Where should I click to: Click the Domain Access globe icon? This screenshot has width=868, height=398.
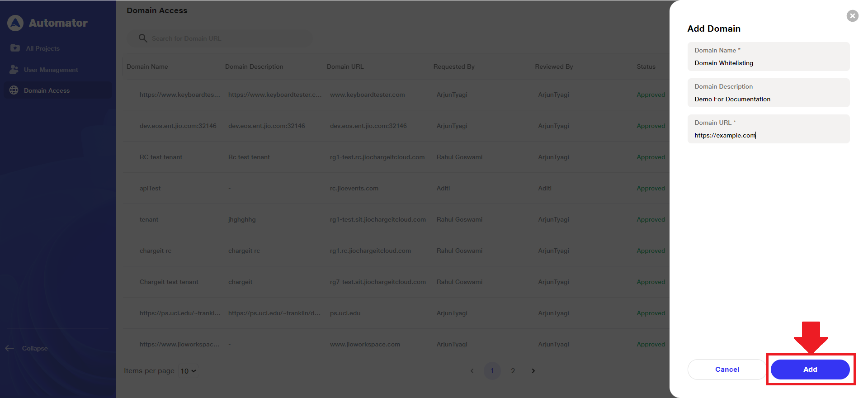coord(14,90)
